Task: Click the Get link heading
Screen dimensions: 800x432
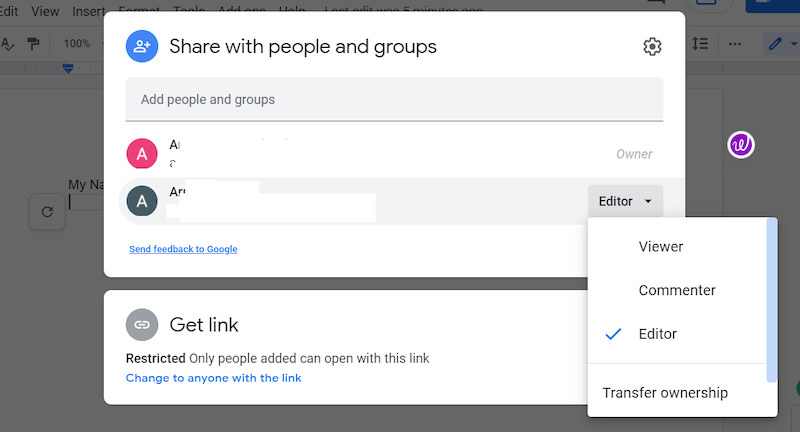Action: click(204, 325)
